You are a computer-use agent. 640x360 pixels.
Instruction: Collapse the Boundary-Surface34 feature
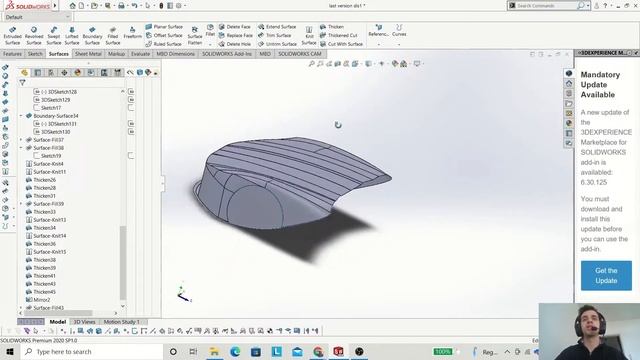coord(21,116)
